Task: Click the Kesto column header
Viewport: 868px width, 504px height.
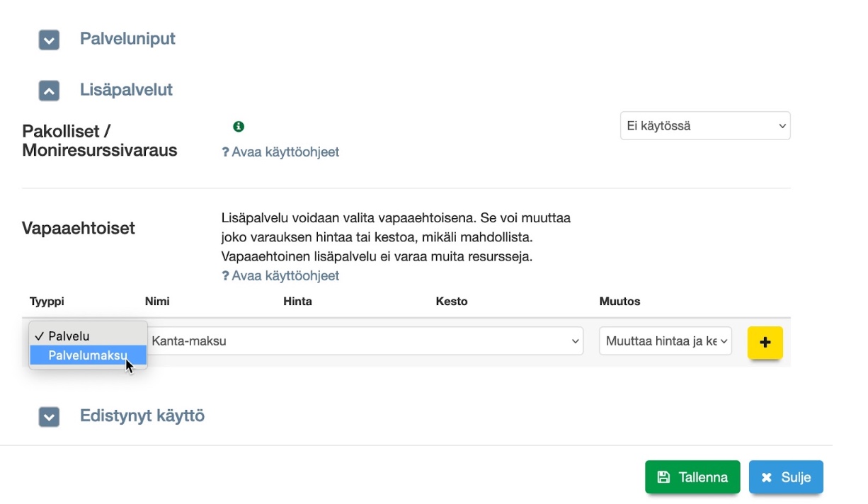Action: coord(452,302)
